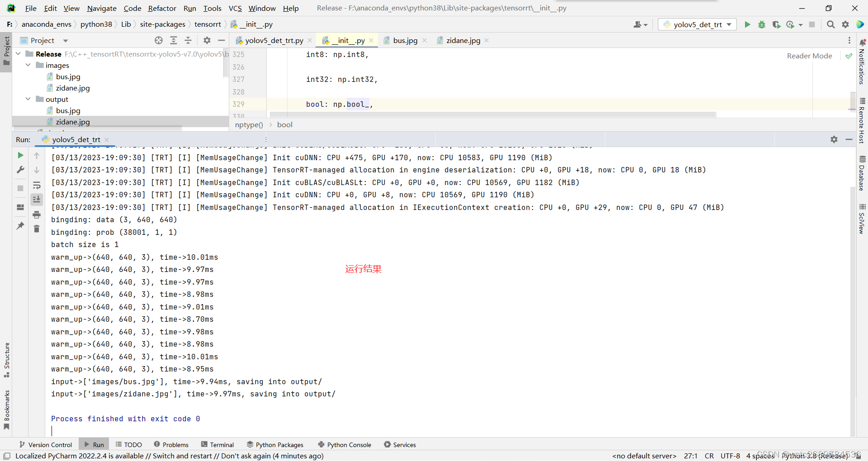Open Problems tool window
868x462 pixels.
(171, 445)
